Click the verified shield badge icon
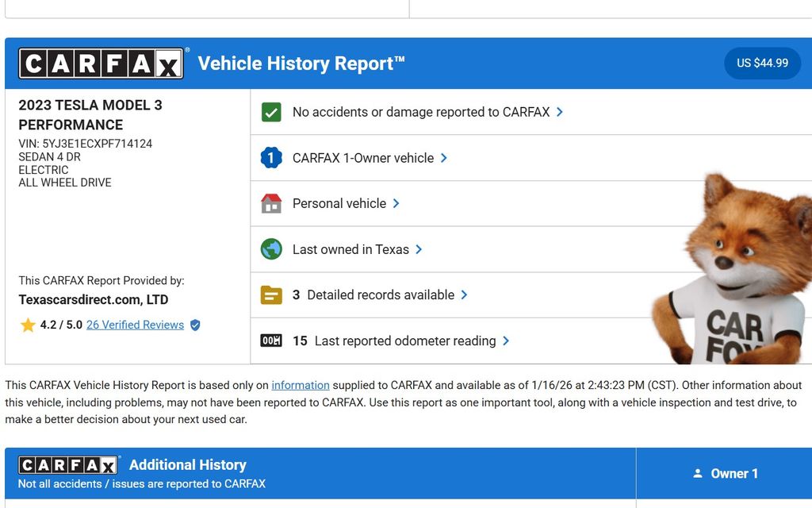Image resolution: width=812 pixels, height=508 pixels. click(195, 325)
